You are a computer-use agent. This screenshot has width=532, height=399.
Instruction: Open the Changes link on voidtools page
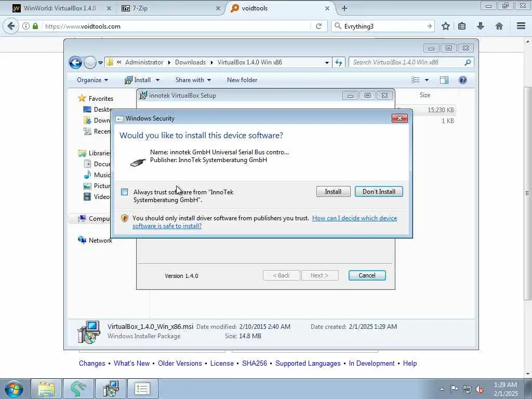point(92,363)
